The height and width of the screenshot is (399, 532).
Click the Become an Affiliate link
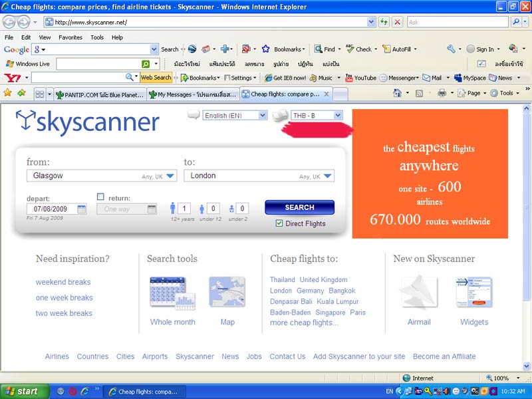(x=444, y=356)
